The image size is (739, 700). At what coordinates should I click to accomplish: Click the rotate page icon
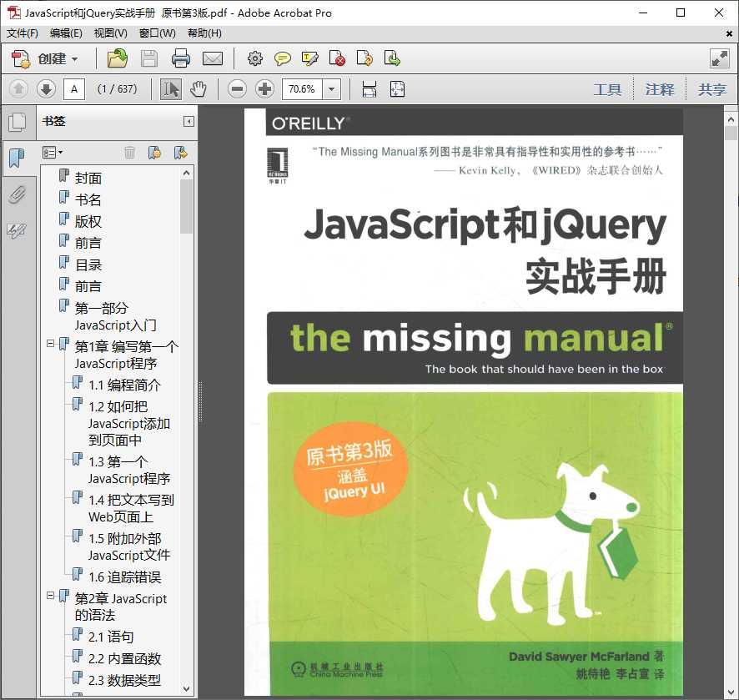click(364, 59)
